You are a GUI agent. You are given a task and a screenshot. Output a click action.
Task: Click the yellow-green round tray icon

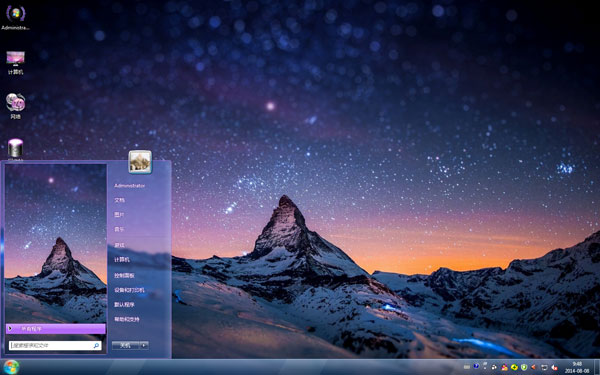point(514,367)
